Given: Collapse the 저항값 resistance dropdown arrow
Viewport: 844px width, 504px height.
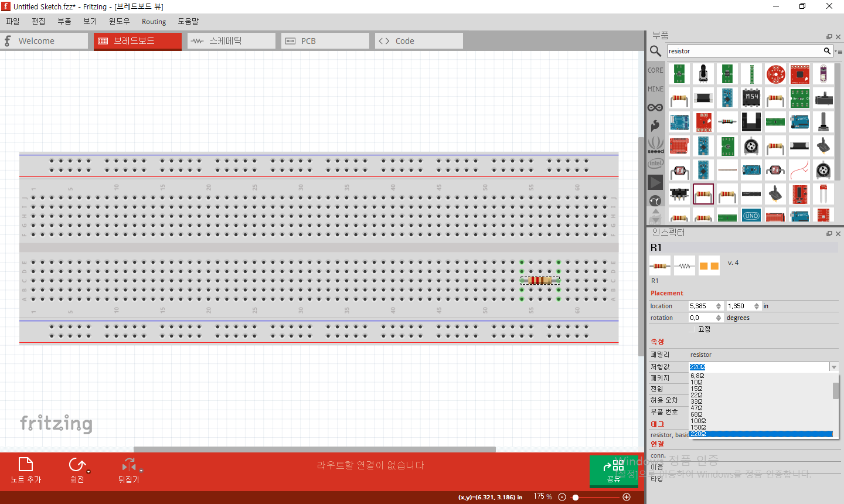Looking at the screenshot, I should tap(833, 367).
